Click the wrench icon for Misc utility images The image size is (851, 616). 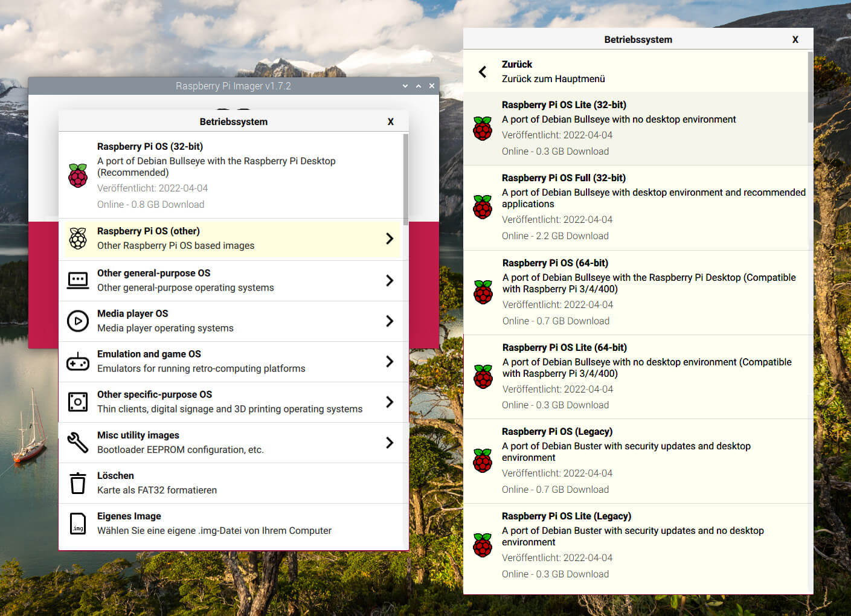coord(78,442)
